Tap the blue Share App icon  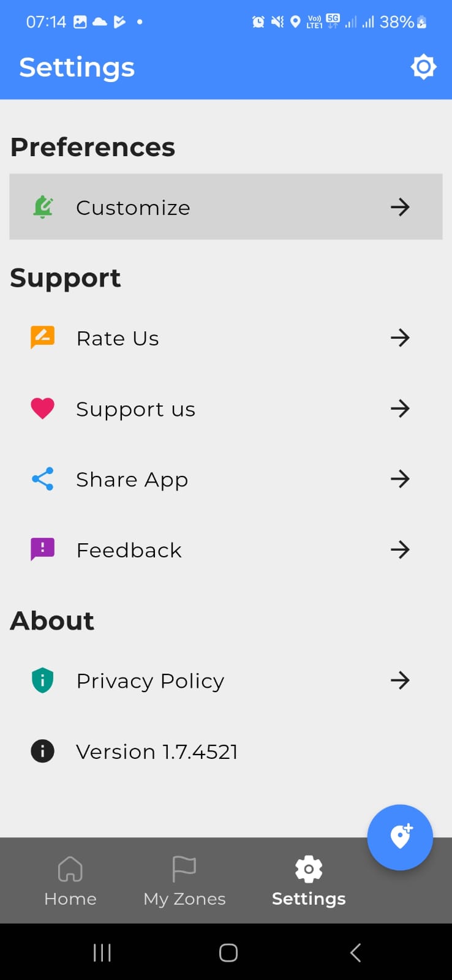click(43, 479)
